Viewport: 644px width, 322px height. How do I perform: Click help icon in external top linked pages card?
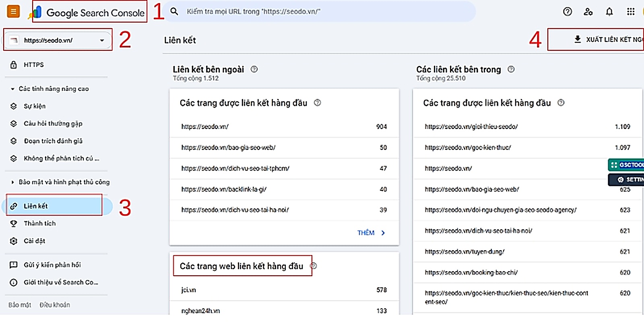(x=317, y=103)
